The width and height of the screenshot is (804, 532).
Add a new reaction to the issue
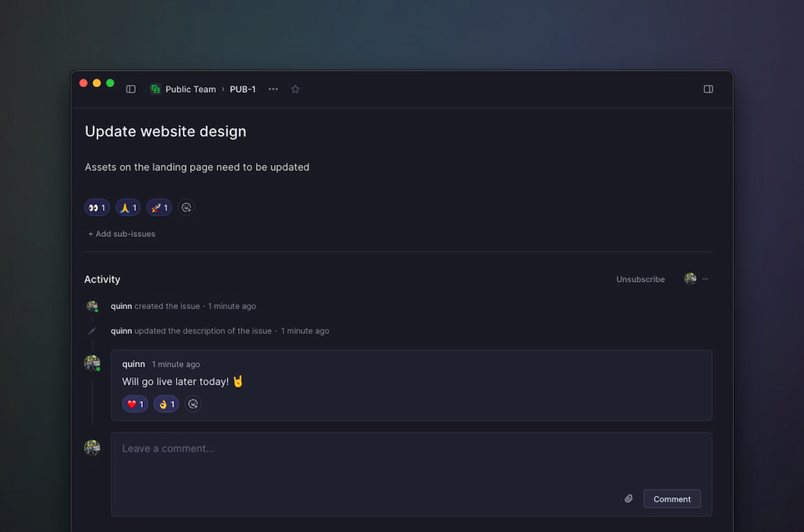(x=186, y=208)
